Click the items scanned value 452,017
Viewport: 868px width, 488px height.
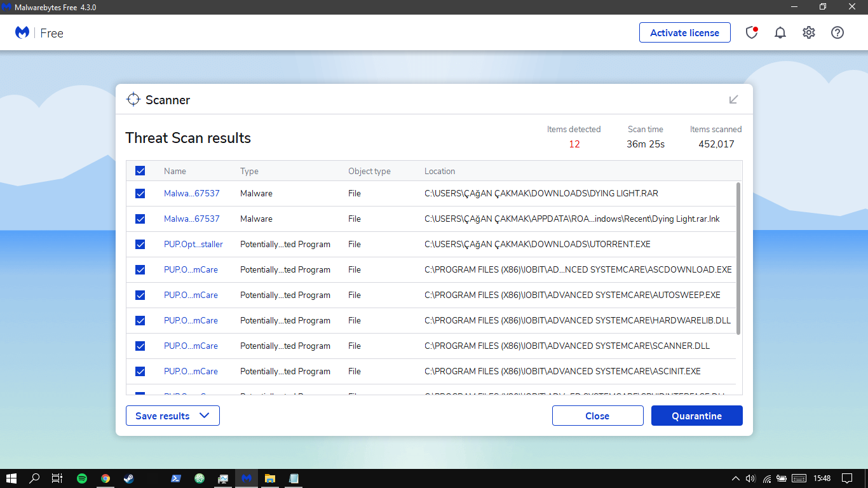[x=716, y=144]
